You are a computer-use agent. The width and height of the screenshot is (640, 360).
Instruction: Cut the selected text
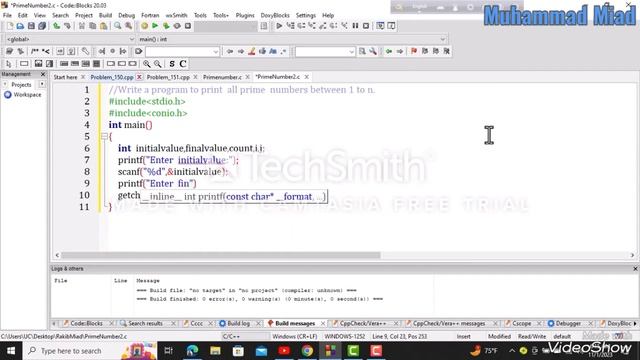tap(82, 26)
